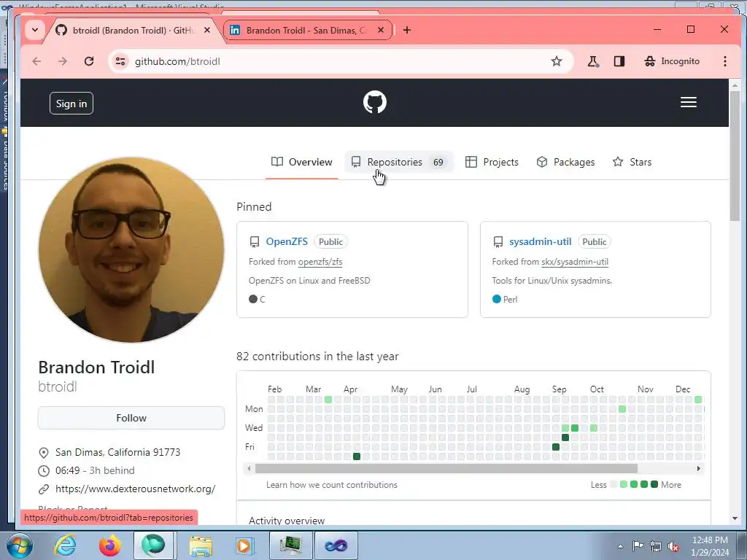The height and width of the screenshot is (560, 747).
Task: Click the location pin icon by San Dimas
Action: pyautogui.click(x=43, y=452)
